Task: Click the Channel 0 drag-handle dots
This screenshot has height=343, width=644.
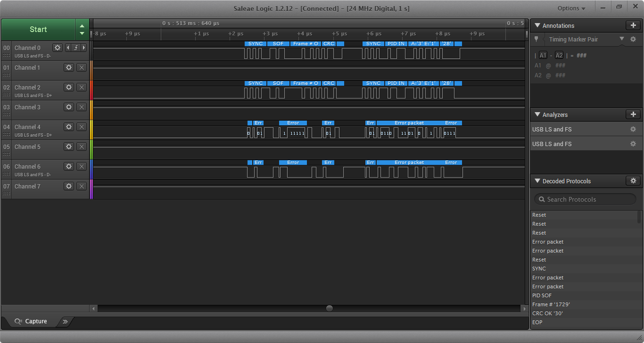Action: point(7,56)
